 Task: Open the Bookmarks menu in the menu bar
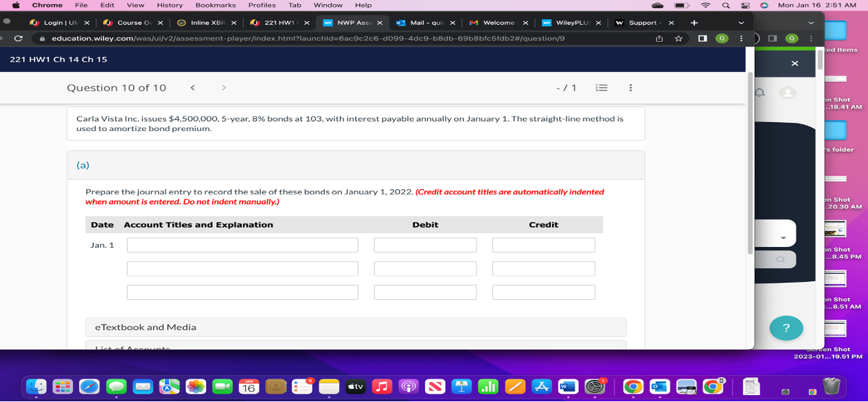215,5
